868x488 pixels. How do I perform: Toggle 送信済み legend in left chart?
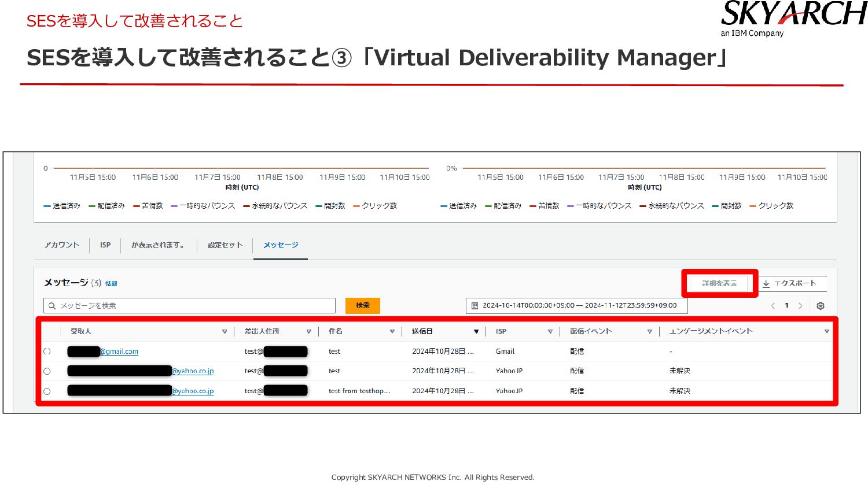pos(62,206)
